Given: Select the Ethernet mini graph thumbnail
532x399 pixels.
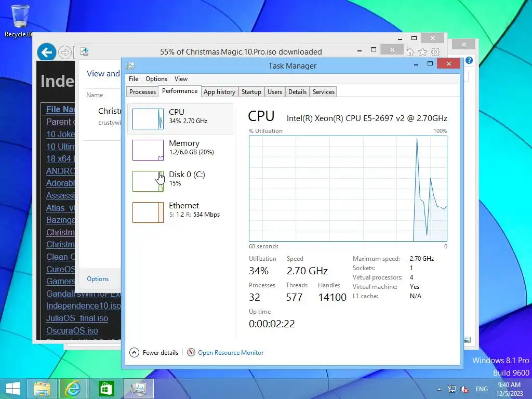Looking at the screenshot, I should click(x=148, y=212).
